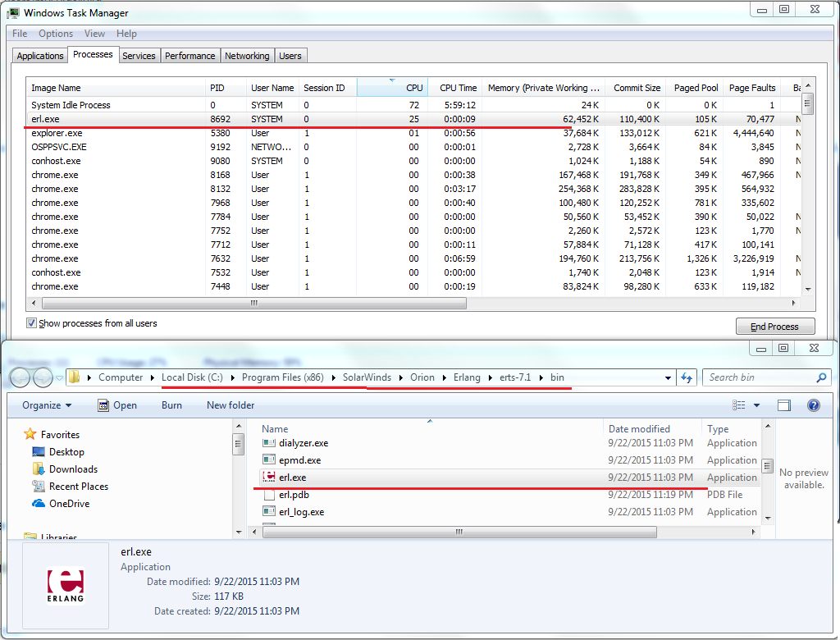Click the process list horizontal scrollbar thumb
Viewport: 840px width, 640px height.
pos(254,303)
